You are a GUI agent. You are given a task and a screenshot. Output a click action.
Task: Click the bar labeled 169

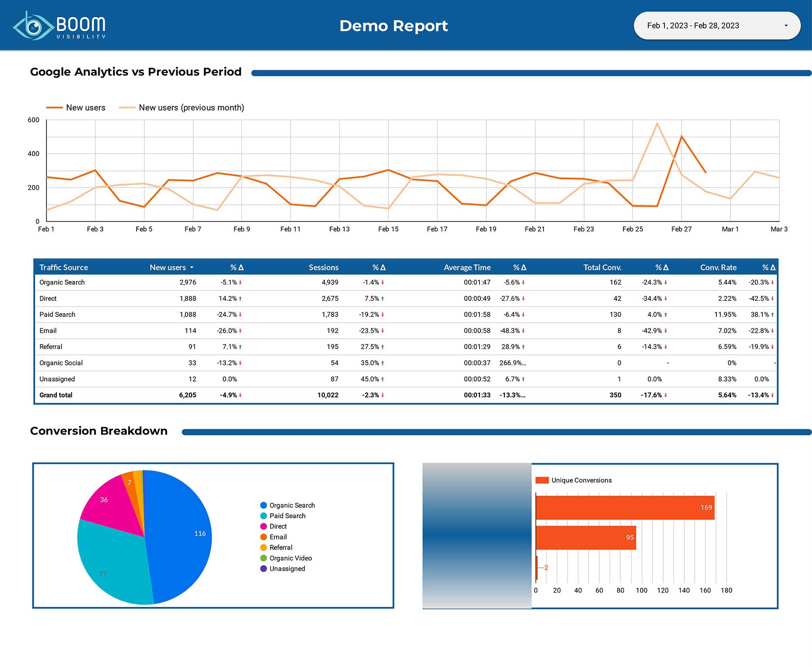625,508
